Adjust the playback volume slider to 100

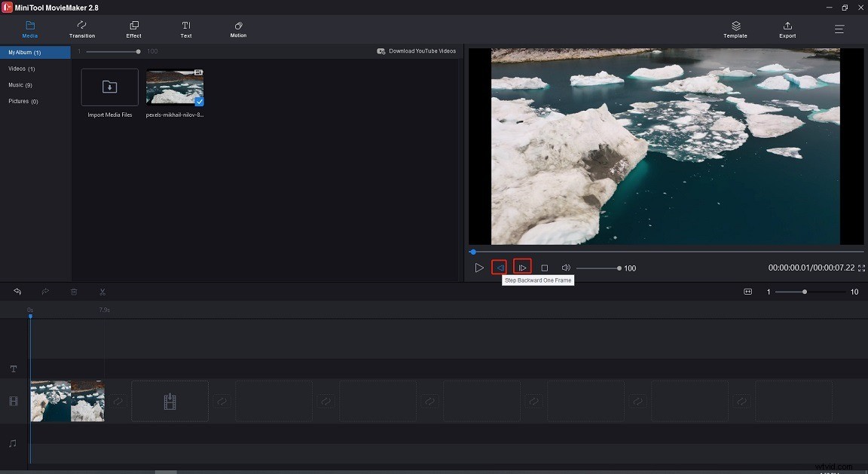coord(619,267)
